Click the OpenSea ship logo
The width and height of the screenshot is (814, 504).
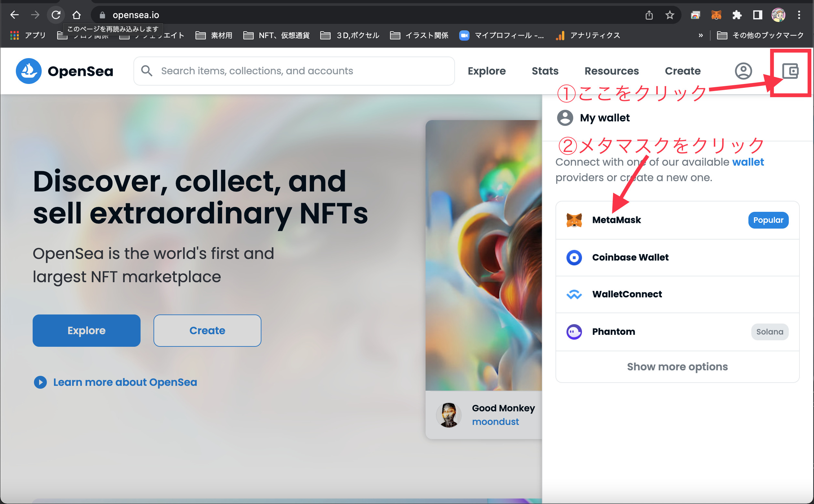point(29,71)
